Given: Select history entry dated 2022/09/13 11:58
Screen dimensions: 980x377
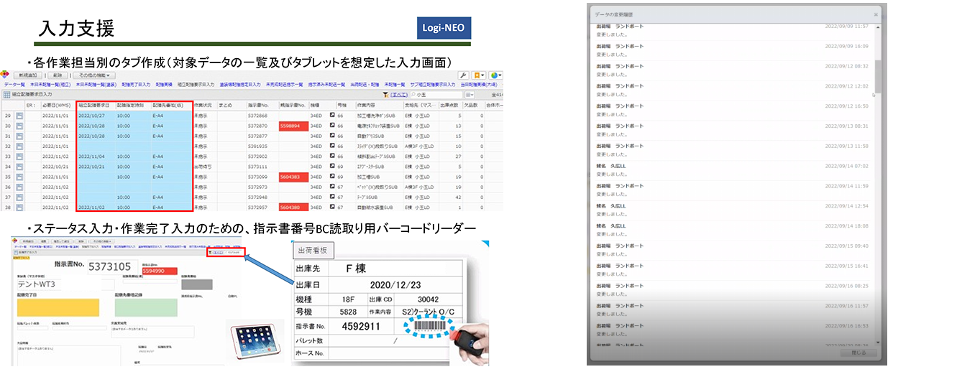Looking at the screenshot, I should pyautogui.click(x=732, y=149).
